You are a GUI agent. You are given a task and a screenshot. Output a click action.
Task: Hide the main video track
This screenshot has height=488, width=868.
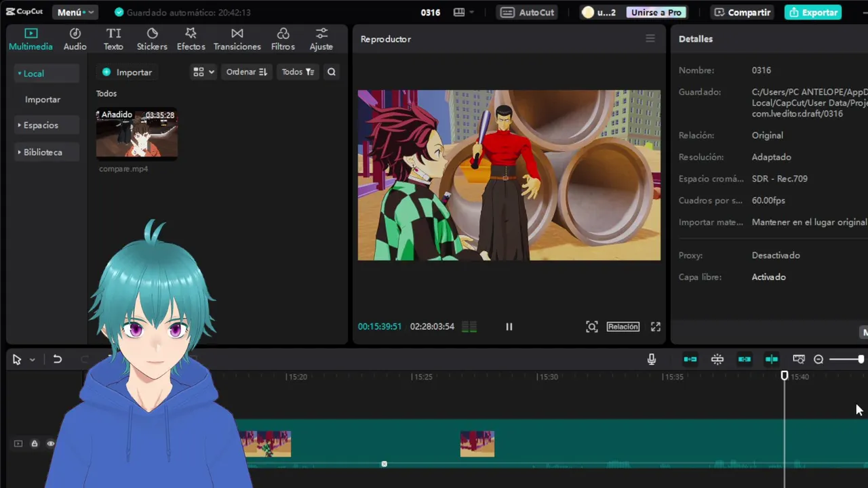50,444
